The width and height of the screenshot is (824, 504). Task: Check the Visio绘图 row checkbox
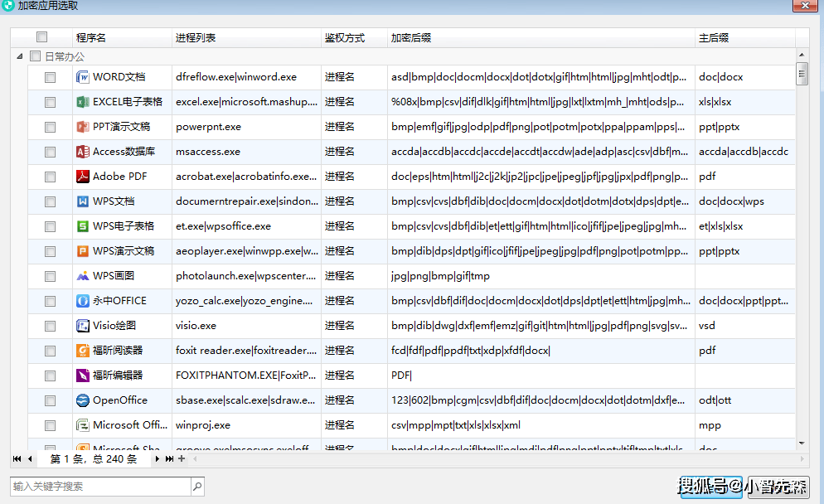click(50, 326)
